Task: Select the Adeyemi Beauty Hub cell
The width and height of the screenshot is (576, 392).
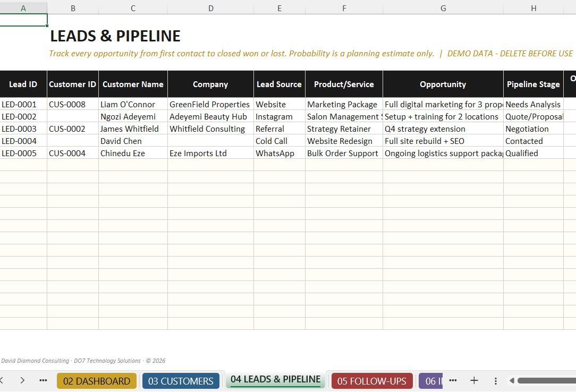Action: pos(210,116)
